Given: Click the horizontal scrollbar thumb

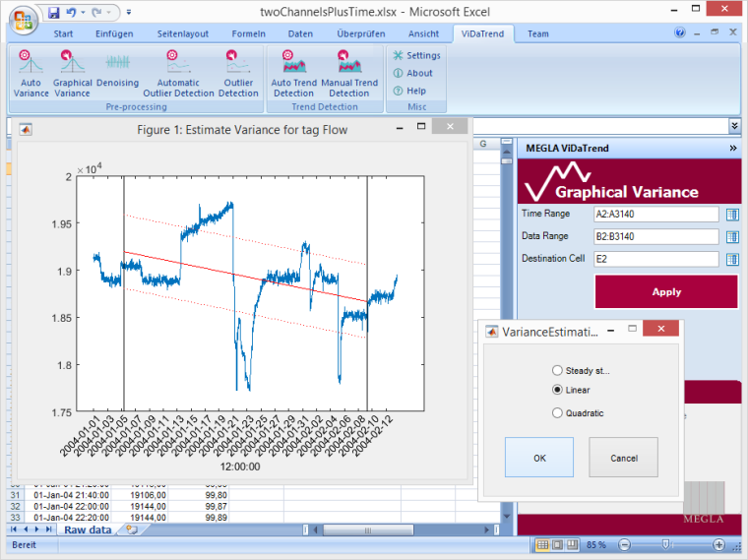Looking at the screenshot, I should point(368,529).
